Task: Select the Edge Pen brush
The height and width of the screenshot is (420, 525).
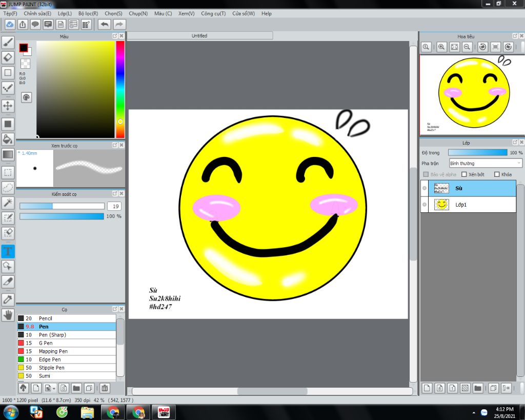Action: click(x=66, y=359)
